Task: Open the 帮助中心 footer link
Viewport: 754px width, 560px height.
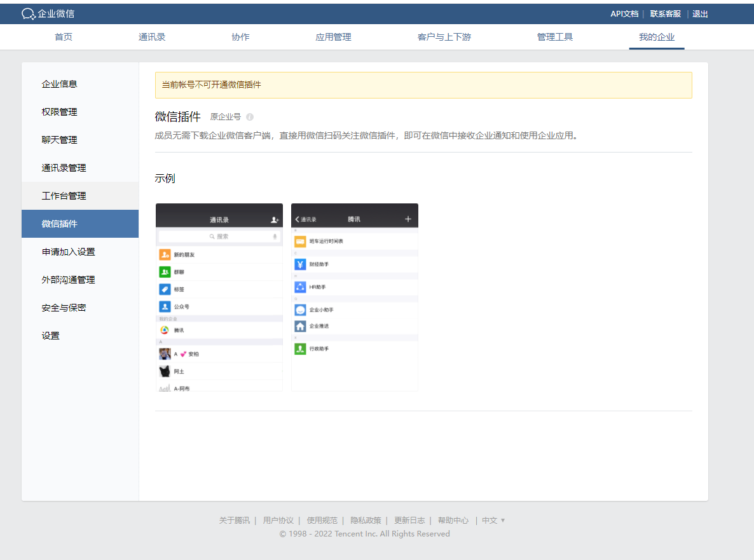Action: (453, 520)
